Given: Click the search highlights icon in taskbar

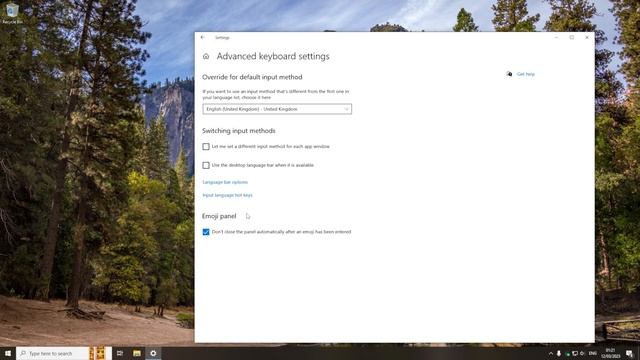Looking at the screenshot, I should pyautogui.click(x=97, y=353).
